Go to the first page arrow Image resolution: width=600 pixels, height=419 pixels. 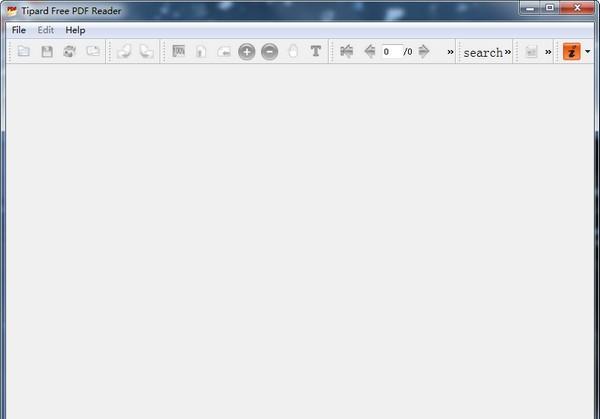pos(347,51)
